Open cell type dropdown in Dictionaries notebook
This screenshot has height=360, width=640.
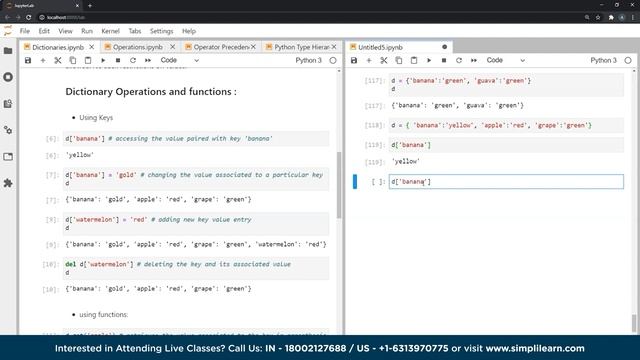(x=180, y=60)
